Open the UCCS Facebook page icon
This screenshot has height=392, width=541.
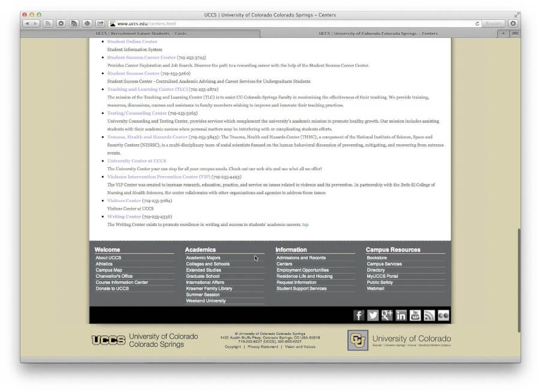[359, 315]
